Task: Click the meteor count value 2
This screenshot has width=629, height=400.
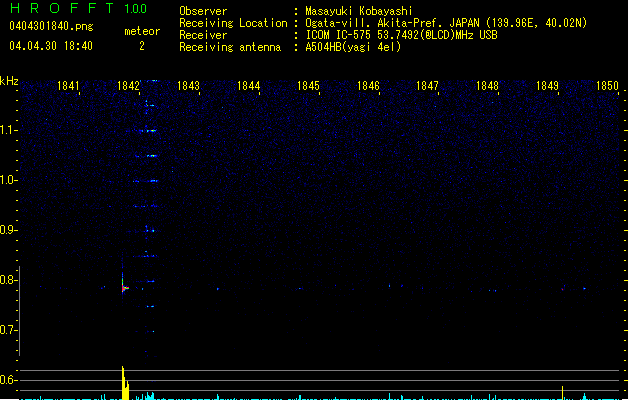Action: click(x=142, y=46)
